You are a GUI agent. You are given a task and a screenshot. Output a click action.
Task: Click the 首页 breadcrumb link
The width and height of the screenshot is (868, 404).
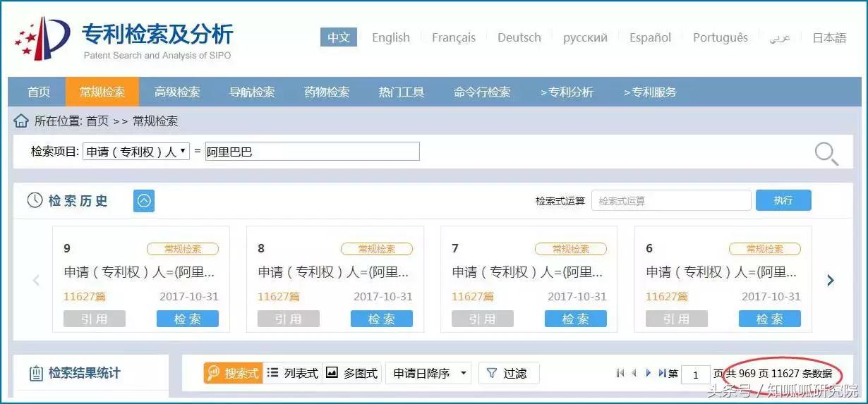tap(97, 121)
